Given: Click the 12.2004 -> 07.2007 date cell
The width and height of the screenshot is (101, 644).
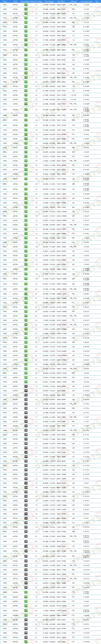Looking at the screenshot, I should (x=49, y=457).
